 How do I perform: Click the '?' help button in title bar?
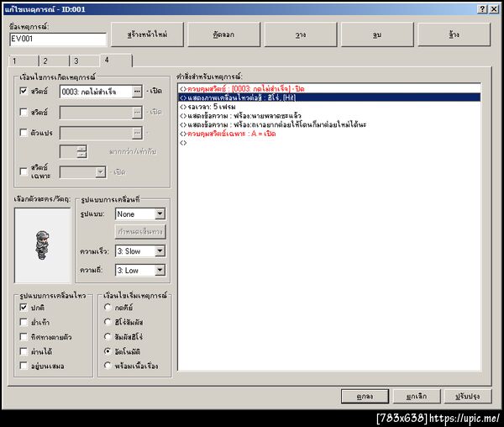point(482,9)
